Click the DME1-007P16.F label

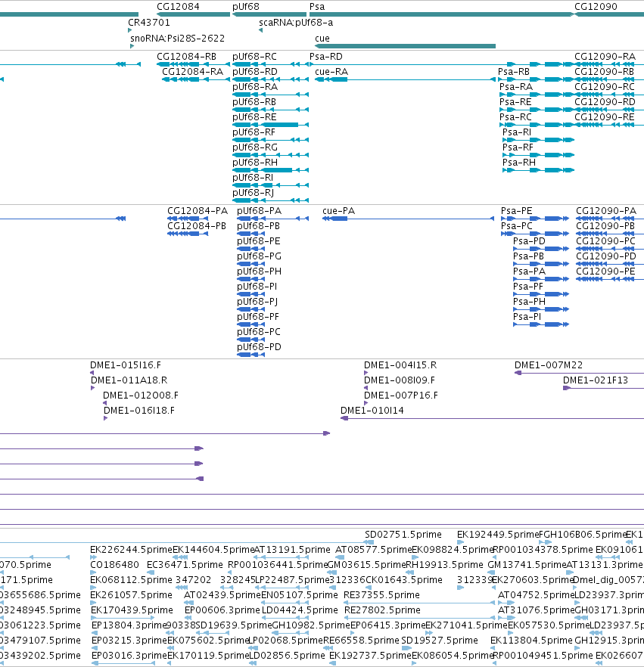pos(401,396)
